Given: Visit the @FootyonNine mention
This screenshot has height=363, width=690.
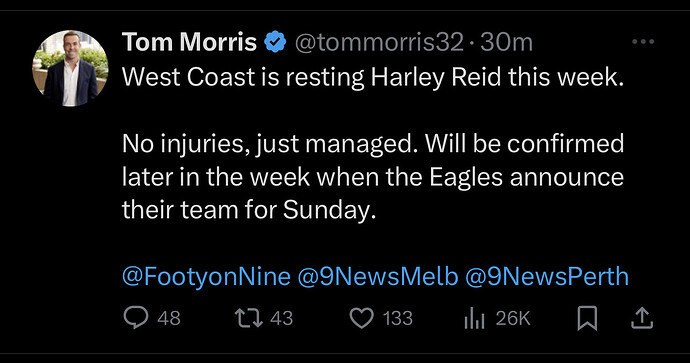Looking at the screenshot, I should [206, 277].
